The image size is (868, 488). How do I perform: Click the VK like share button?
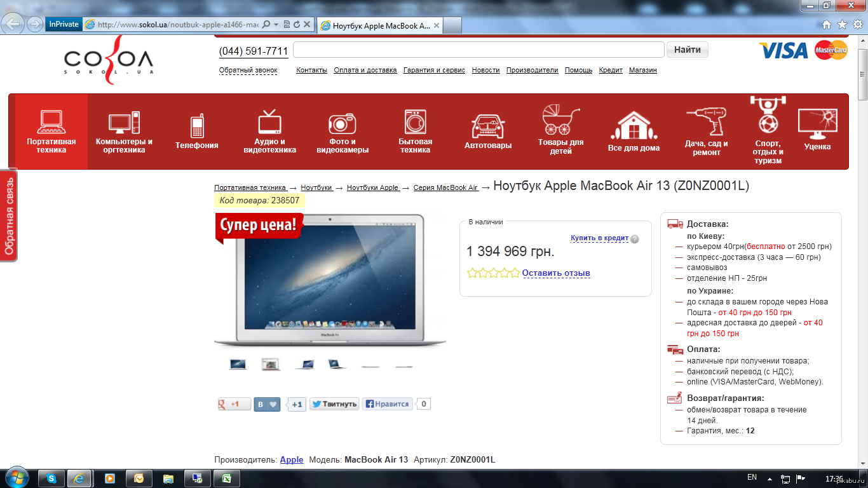click(268, 404)
